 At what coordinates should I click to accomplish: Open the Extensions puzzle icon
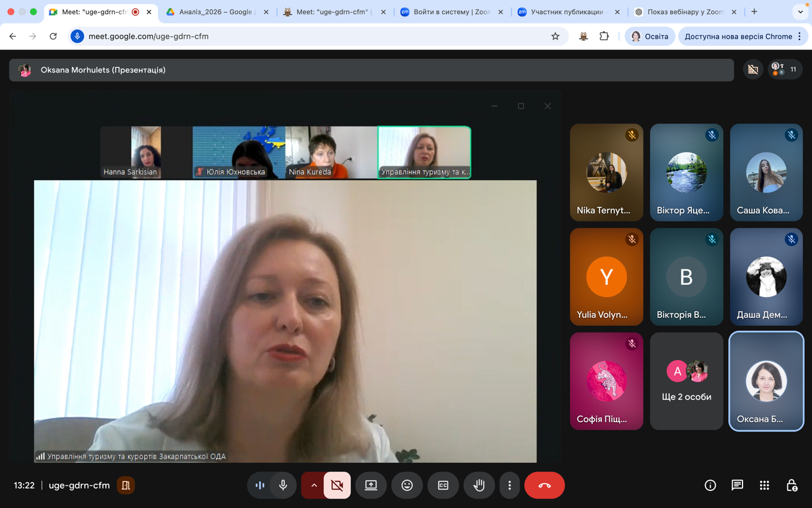coord(604,36)
